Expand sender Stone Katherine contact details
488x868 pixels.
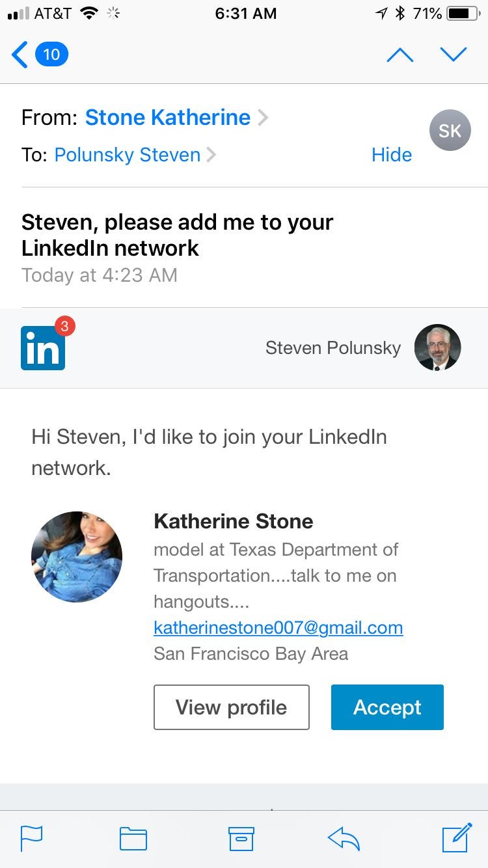[x=168, y=117]
